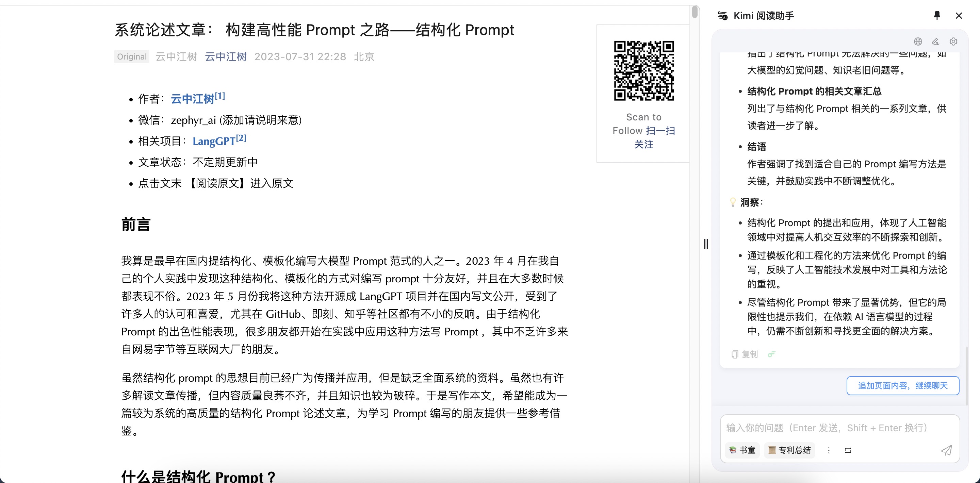The image size is (980, 483).
Task: Open the three-dot more prompts menu
Action: click(x=829, y=450)
